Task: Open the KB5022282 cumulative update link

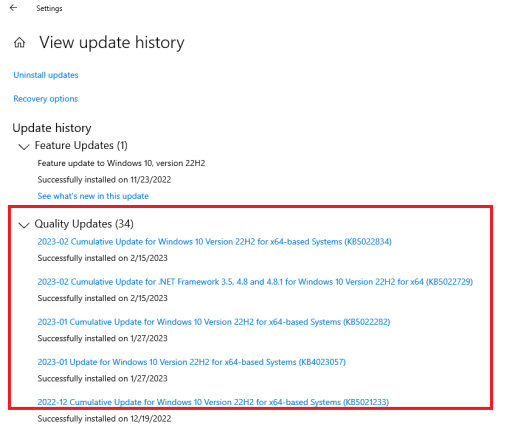Action: click(x=214, y=322)
